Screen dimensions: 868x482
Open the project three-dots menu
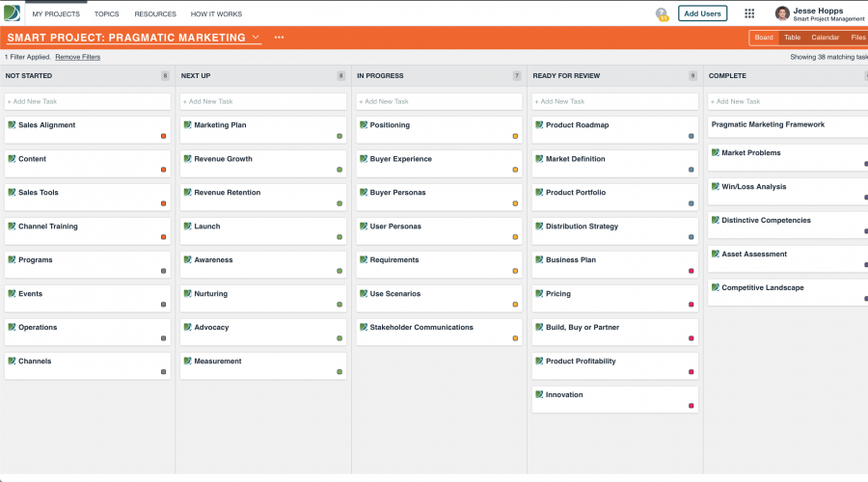click(x=279, y=38)
